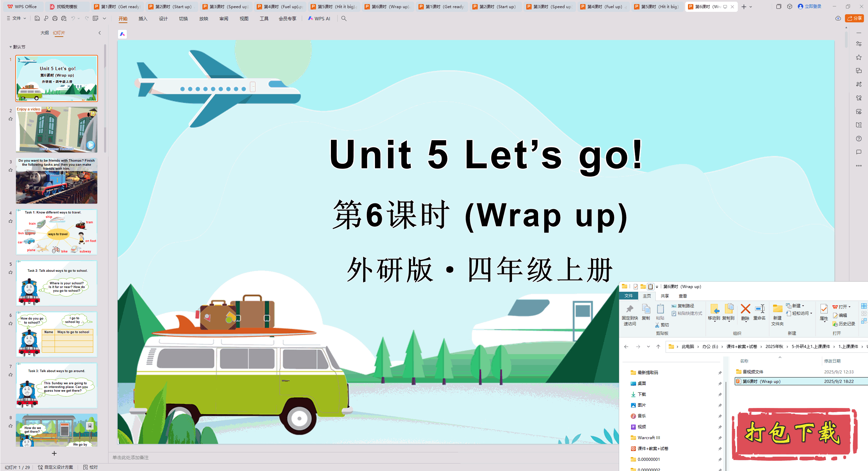
Task: Click the print icon in quick toolbar
Action: (x=55, y=18)
